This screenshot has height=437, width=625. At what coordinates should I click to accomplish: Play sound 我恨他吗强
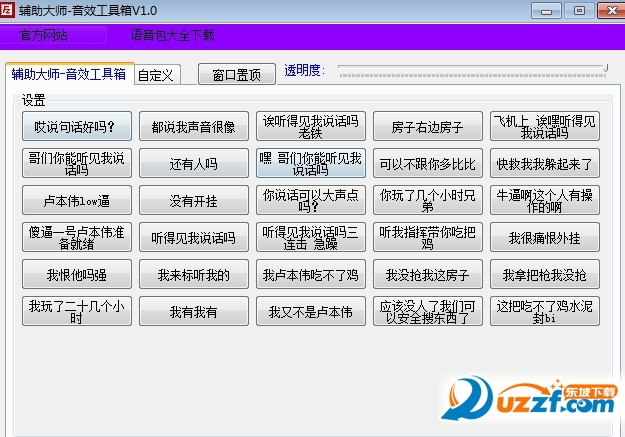tap(77, 274)
